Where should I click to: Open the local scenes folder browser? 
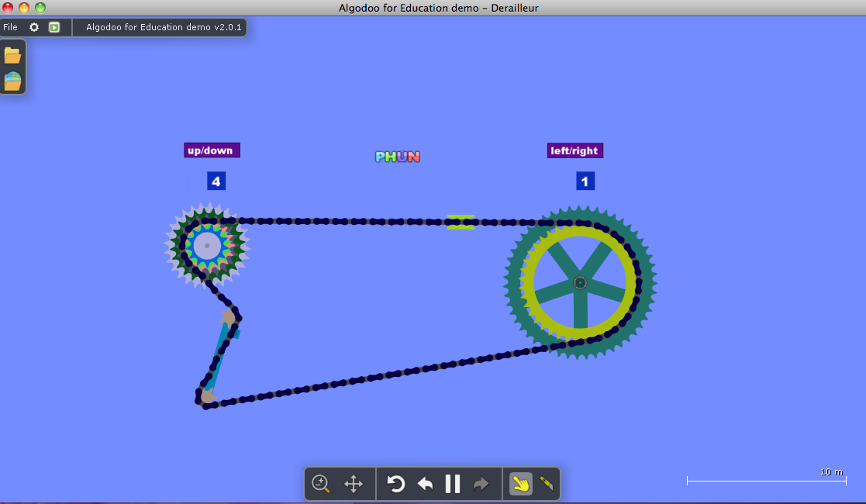tap(12, 55)
